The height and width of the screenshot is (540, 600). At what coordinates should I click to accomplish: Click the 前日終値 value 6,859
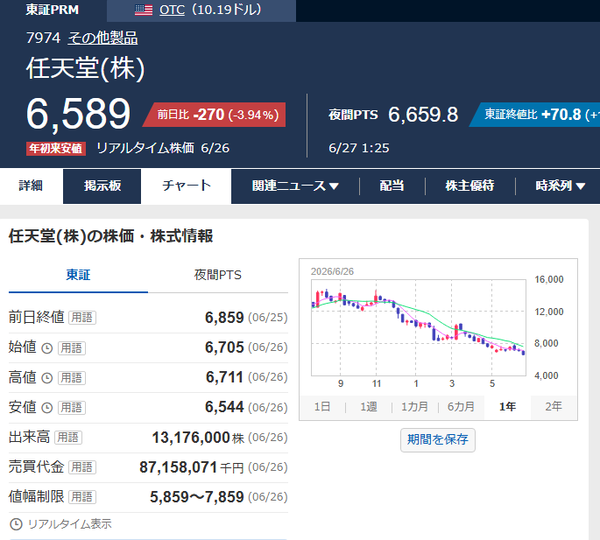click(x=224, y=318)
